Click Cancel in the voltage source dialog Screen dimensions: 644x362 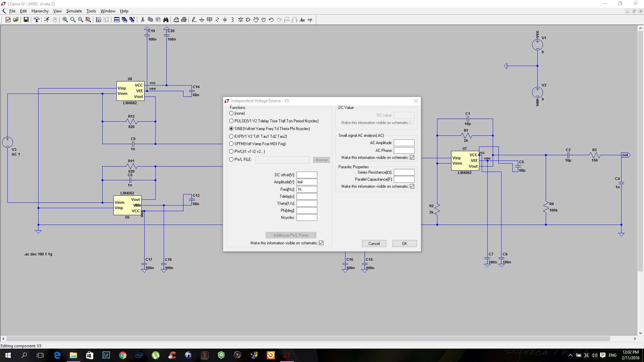(x=374, y=244)
